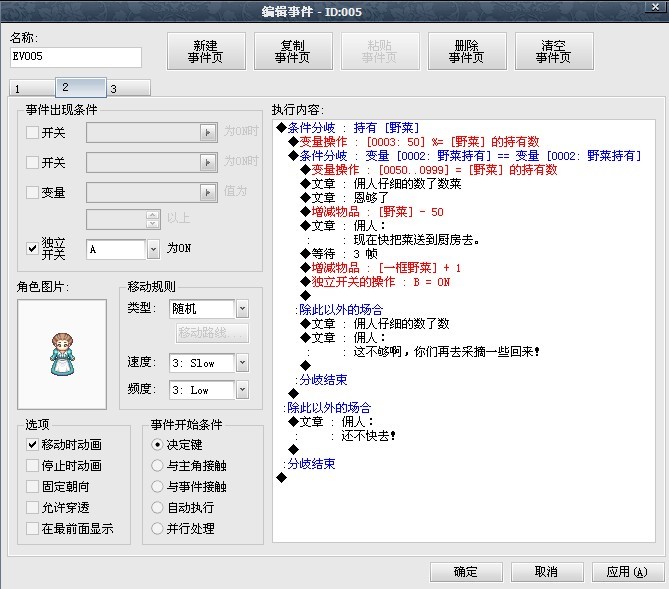Close the 编辑事件 dialog window
Viewport: 669px width, 589px height.
(x=656, y=7)
